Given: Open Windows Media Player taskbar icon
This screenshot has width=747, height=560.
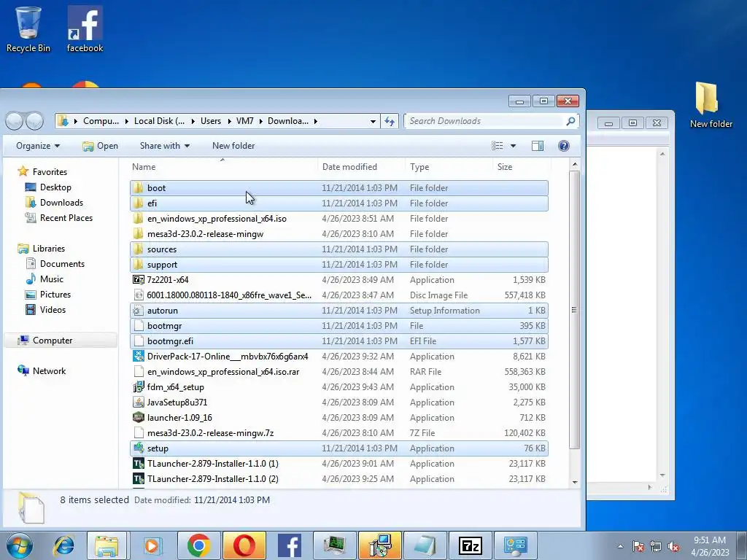Looking at the screenshot, I should pyautogui.click(x=153, y=545).
